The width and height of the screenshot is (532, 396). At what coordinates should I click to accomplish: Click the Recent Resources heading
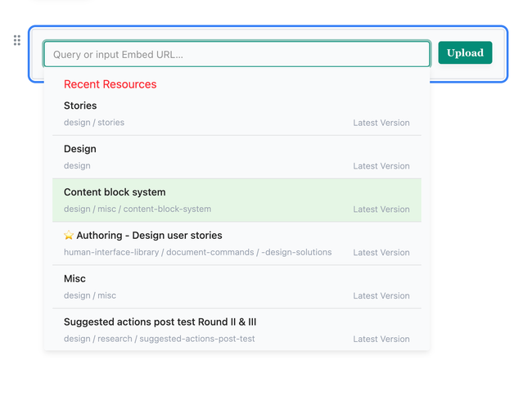[110, 84]
